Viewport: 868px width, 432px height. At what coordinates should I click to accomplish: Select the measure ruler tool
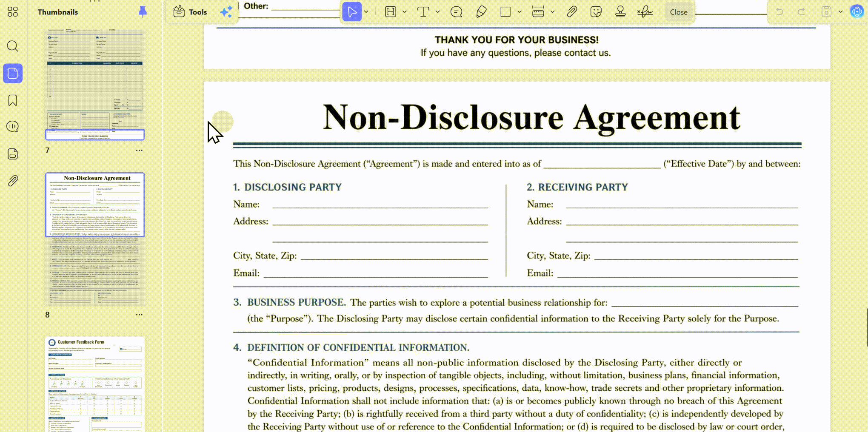(538, 12)
